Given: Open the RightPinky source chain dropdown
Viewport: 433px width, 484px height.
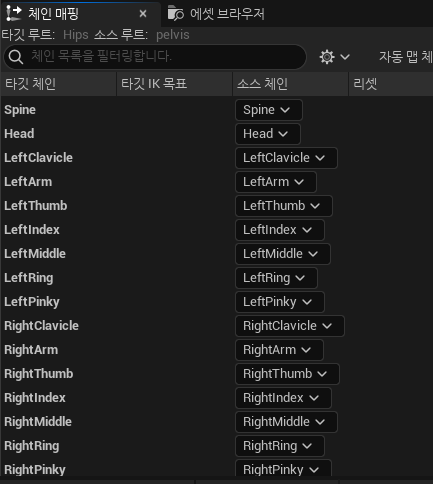Looking at the screenshot, I should click(x=283, y=468).
